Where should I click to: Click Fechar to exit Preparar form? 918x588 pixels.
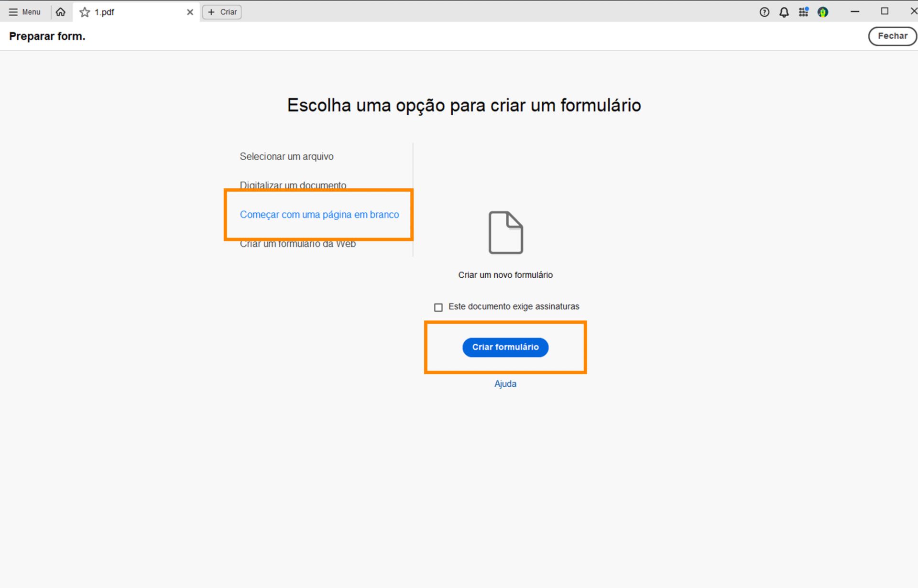coord(892,36)
